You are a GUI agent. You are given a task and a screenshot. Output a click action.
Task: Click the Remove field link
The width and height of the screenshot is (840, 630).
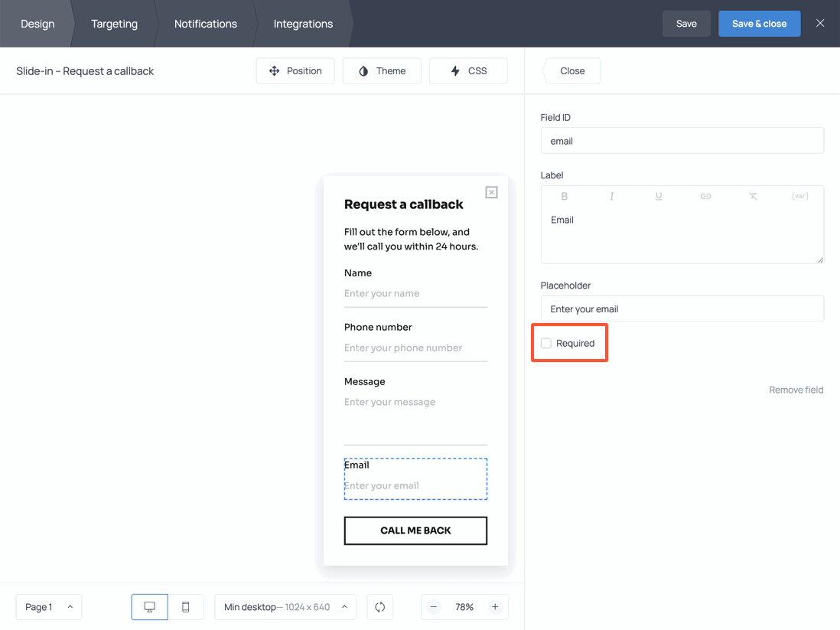(796, 390)
